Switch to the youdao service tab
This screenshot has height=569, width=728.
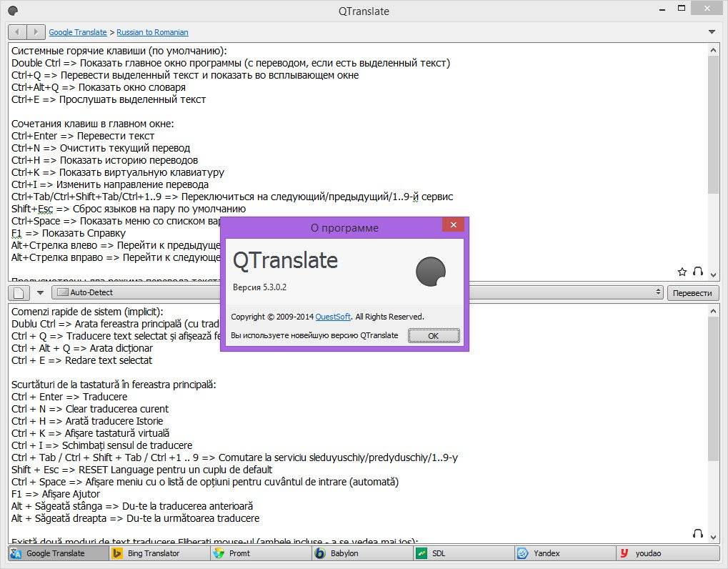[x=668, y=553]
